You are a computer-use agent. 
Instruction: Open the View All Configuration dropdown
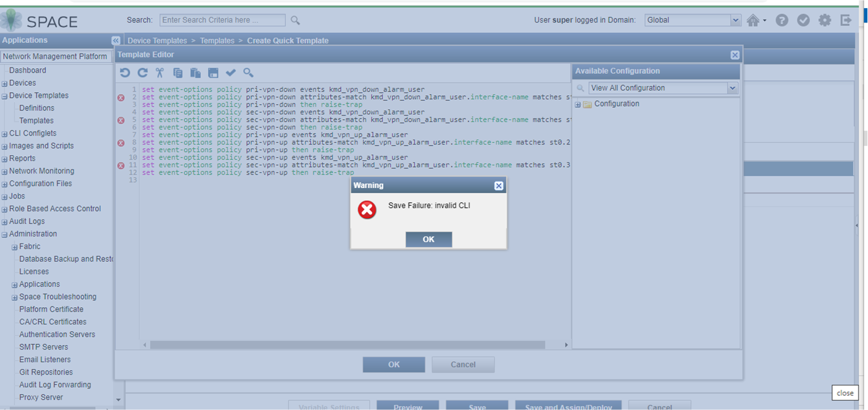(x=731, y=88)
